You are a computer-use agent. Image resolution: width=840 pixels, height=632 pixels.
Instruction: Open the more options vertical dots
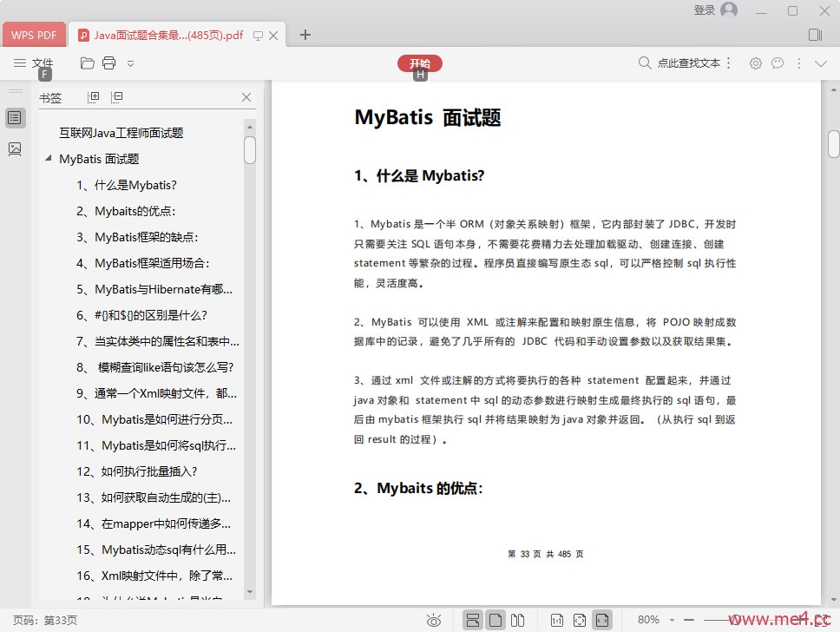coord(799,63)
